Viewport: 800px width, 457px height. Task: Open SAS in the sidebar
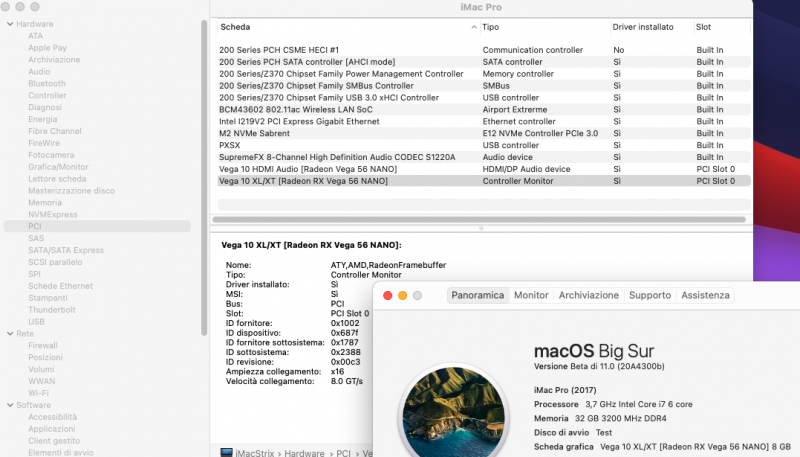point(36,238)
